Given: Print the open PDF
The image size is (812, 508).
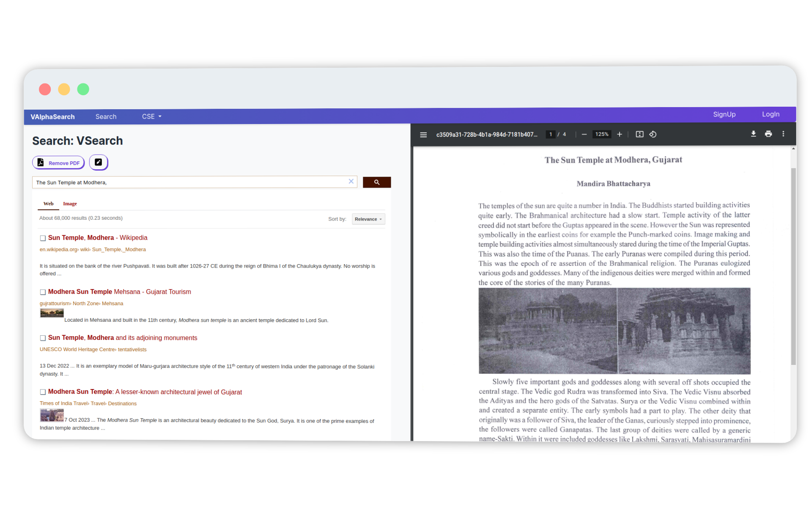Looking at the screenshot, I should click(x=768, y=134).
